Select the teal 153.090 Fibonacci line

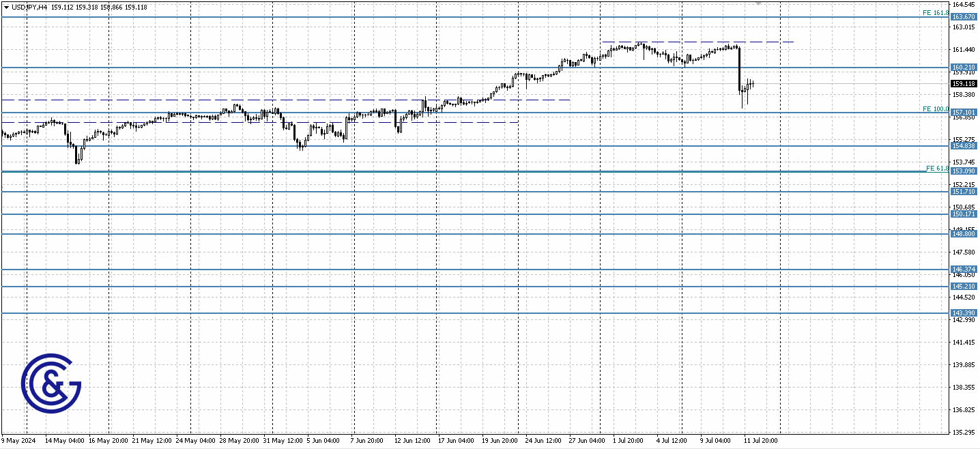pyautogui.click(x=478, y=171)
